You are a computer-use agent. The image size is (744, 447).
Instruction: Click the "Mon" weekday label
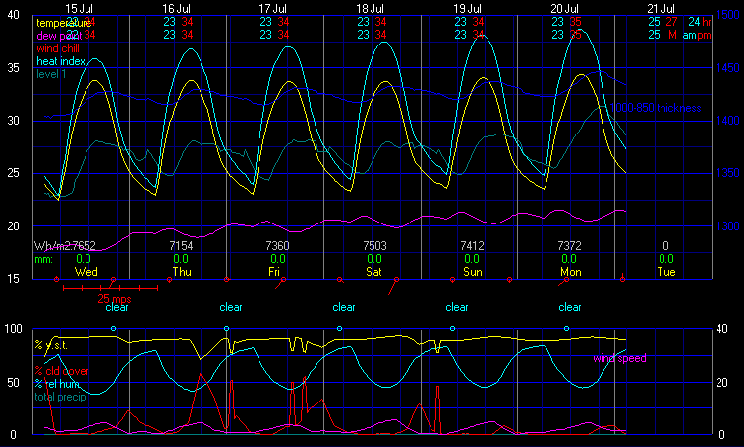[x=571, y=272]
